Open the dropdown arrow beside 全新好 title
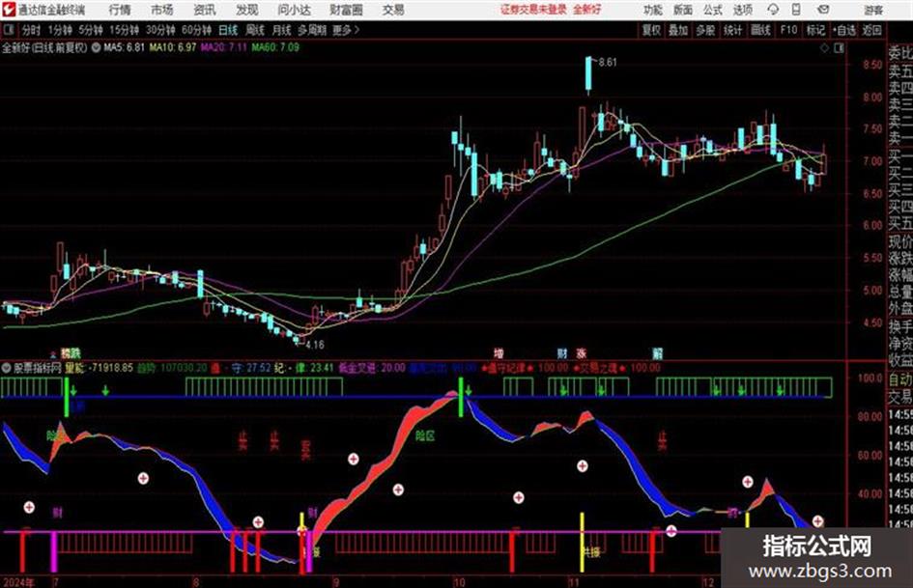The image size is (913, 588). click(x=96, y=47)
